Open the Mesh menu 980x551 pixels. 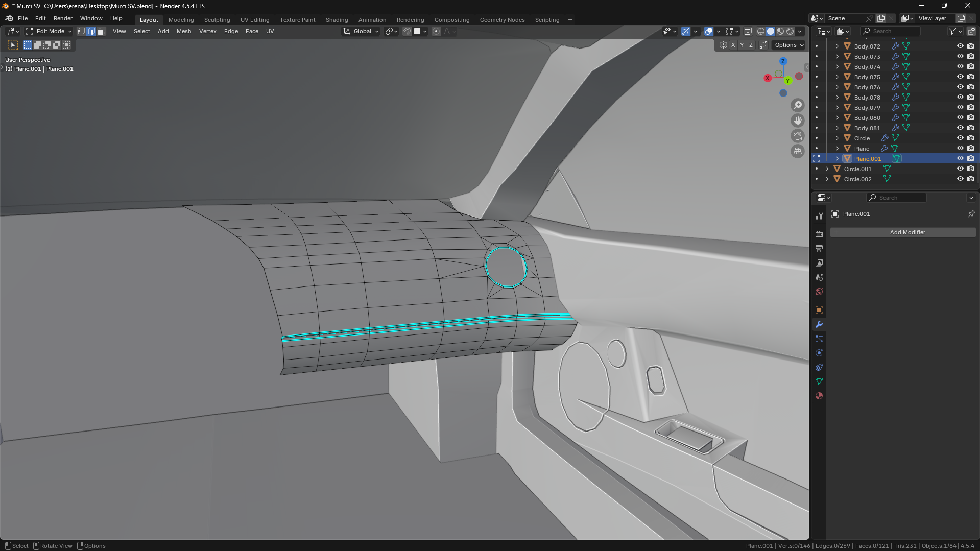click(184, 31)
